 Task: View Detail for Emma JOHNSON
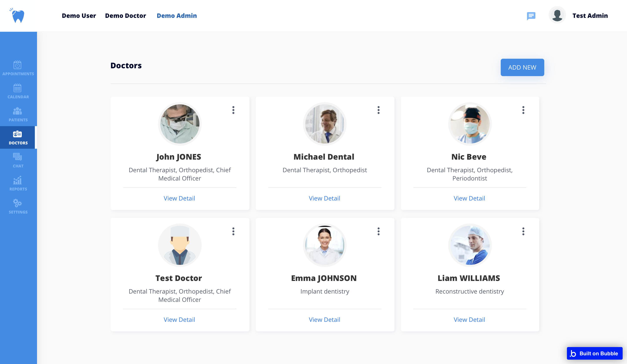[x=324, y=319]
